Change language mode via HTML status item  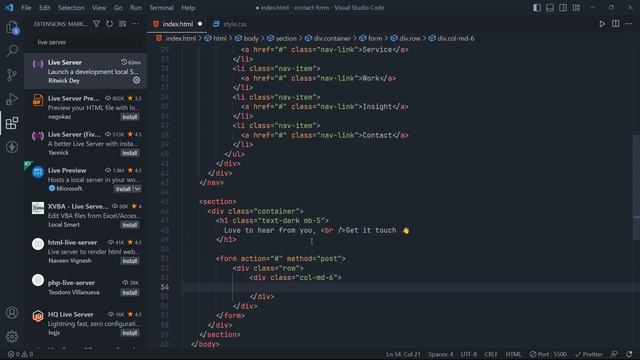513,354
